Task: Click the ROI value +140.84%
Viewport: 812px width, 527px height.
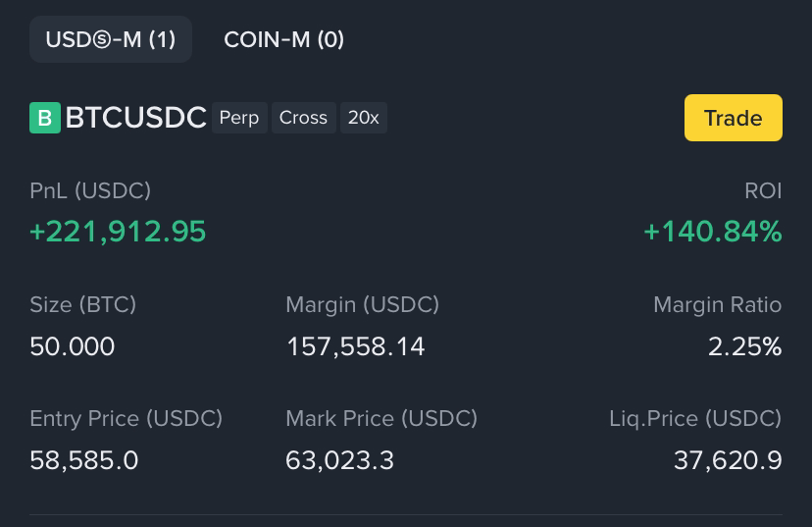Action: (713, 231)
